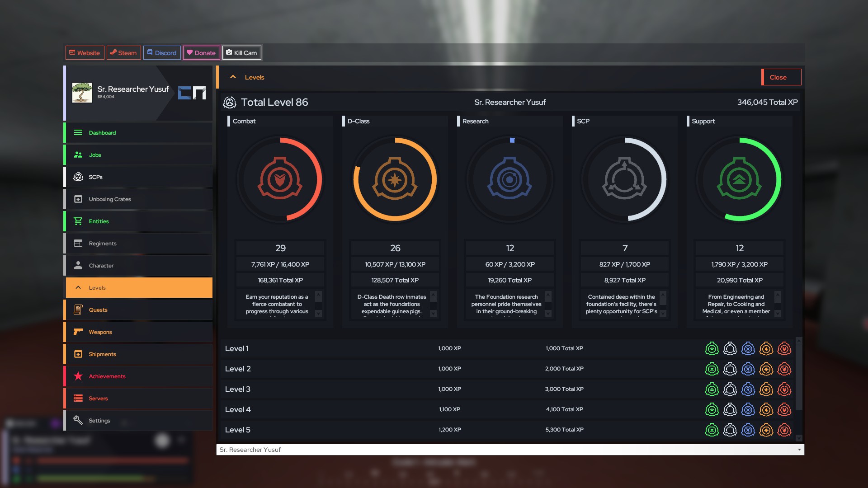Click Level 3 red Combat icon
The height and width of the screenshot is (488, 868).
coord(784,389)
